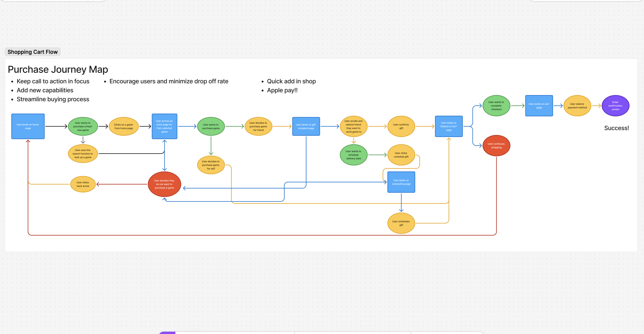
Task: Click 'User lands on gift recipient page' box
Action: point(306,126)
